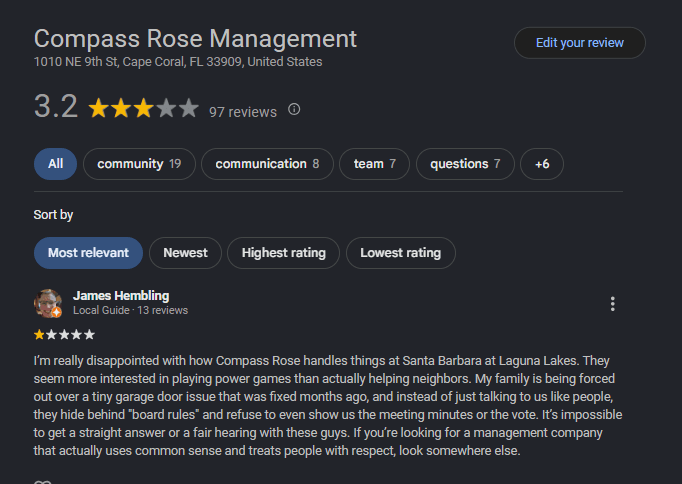The width and height of the screenshot is (682, 484).
Task: Click the Compass Rose Management title
Action: coord(195,39)
